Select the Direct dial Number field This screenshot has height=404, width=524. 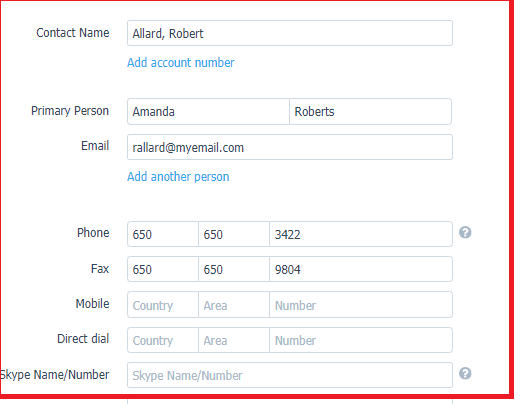pyautogui.click(x=361, y=340)
